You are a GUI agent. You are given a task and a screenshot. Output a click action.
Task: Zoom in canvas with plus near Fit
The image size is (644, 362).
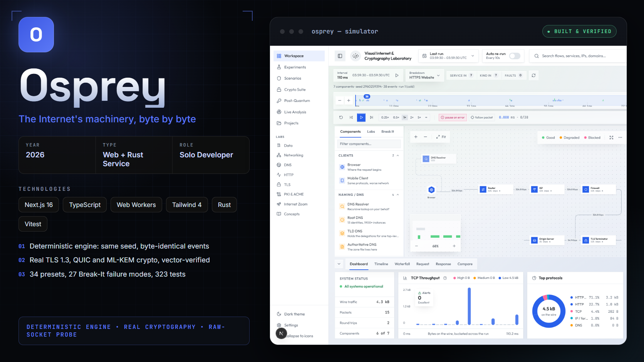coord(416,137)
